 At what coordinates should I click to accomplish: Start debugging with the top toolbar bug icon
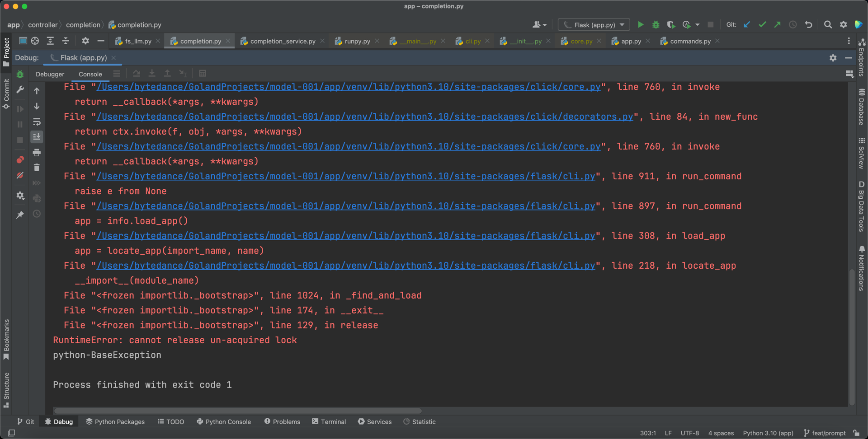click(656, 25)
